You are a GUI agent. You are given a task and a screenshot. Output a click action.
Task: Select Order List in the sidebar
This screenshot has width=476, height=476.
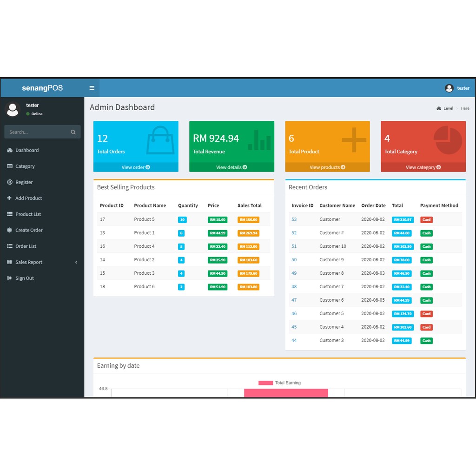[26, 246]
